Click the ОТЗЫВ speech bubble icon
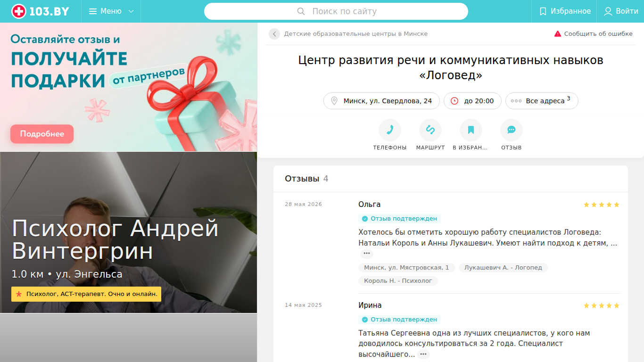 click(x=512, y=130)
